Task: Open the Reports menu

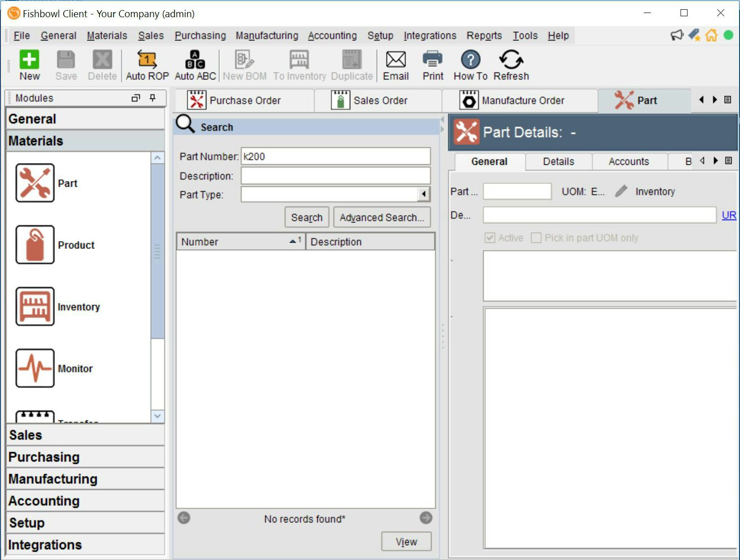Action: [x=484, y=35]
